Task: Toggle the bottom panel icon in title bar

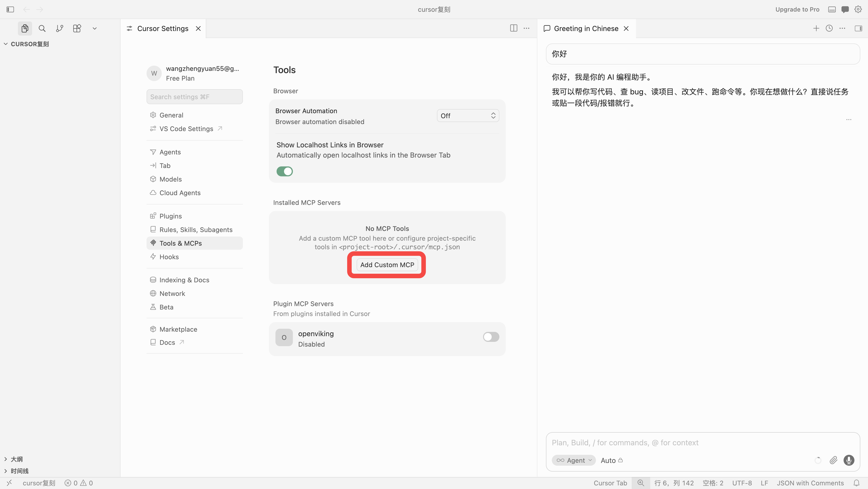Action: 832,10
